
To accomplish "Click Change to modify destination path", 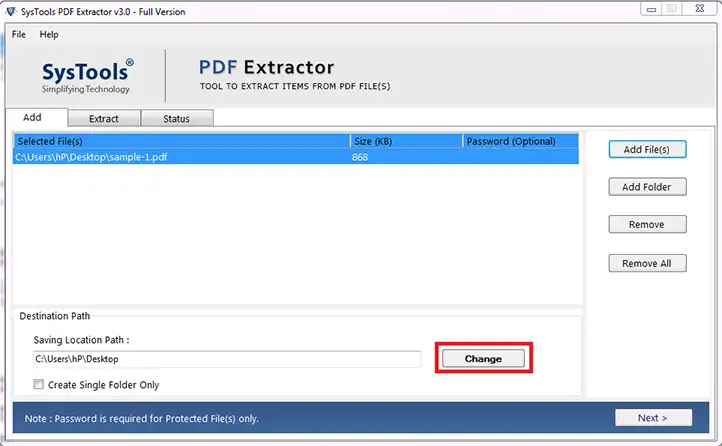I will [x=483, y=359].
